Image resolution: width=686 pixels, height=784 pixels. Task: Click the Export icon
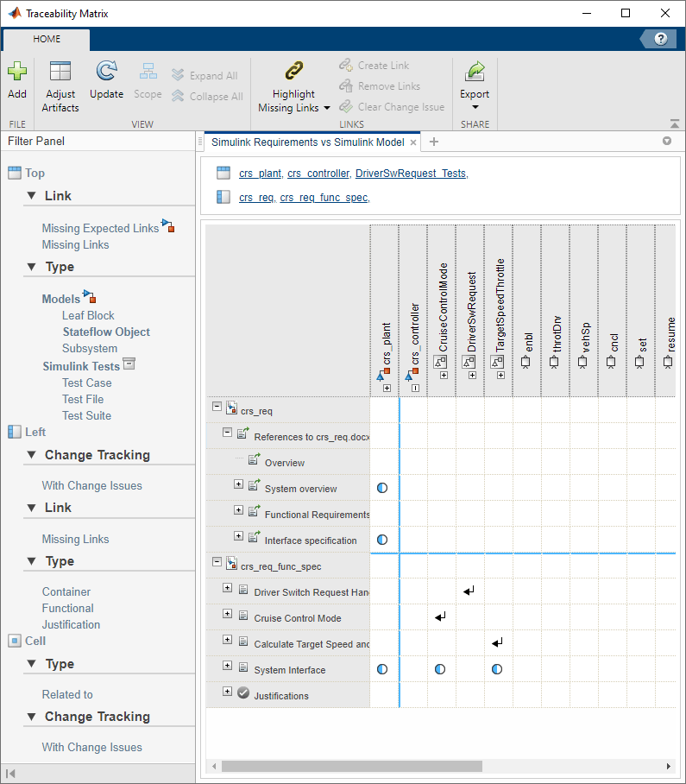(475, 71)
